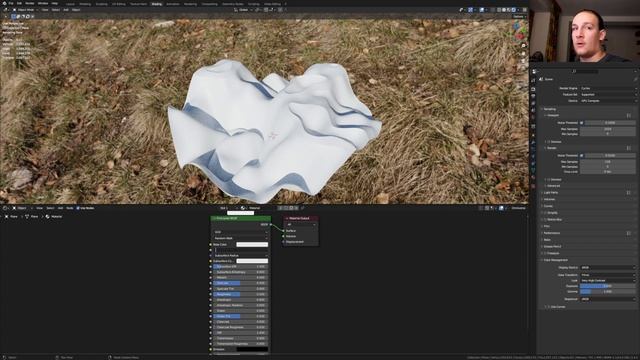Viewport: 640px width, 360px height.
Task: Click the Render Time Limit field
Action: pyautogui.click(x=608, y=172)
